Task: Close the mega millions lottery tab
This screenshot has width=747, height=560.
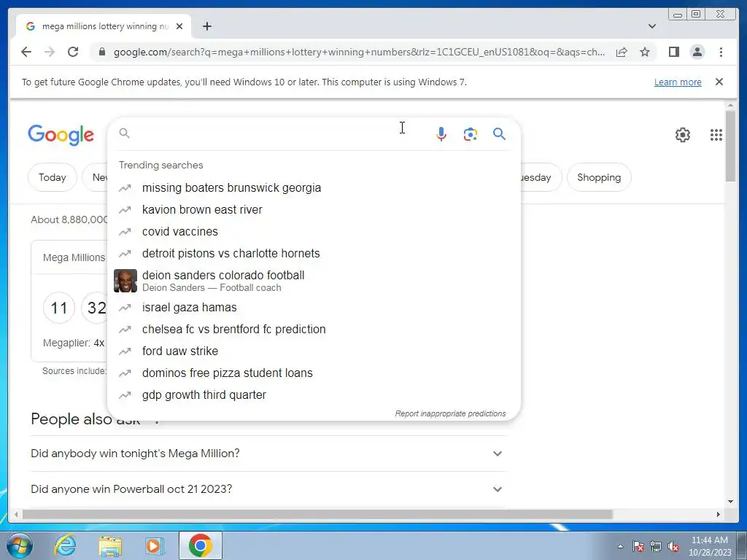Action: pyautogui.click(x=179, y=26)
